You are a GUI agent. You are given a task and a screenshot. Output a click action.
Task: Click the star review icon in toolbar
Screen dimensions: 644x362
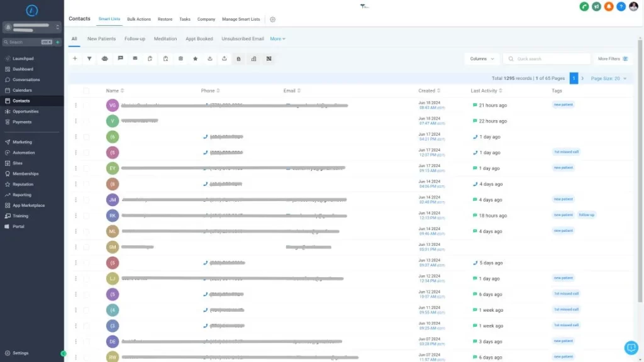pos(195,58)
